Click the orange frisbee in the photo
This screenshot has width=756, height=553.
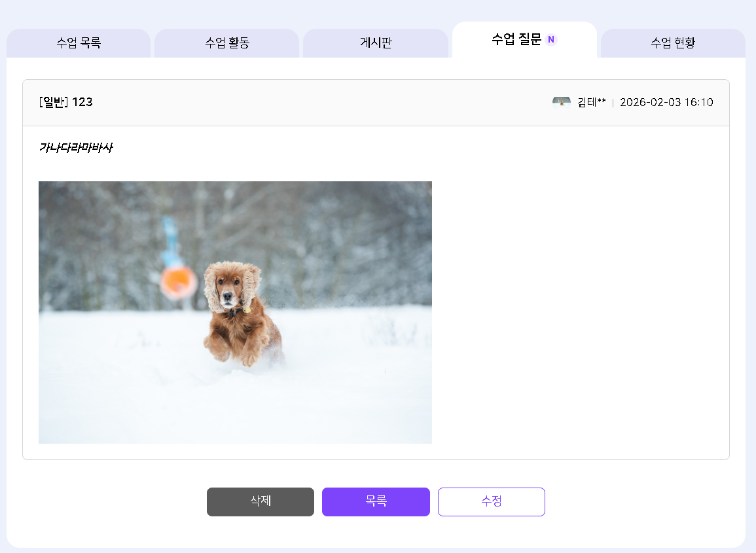[178, 280]
